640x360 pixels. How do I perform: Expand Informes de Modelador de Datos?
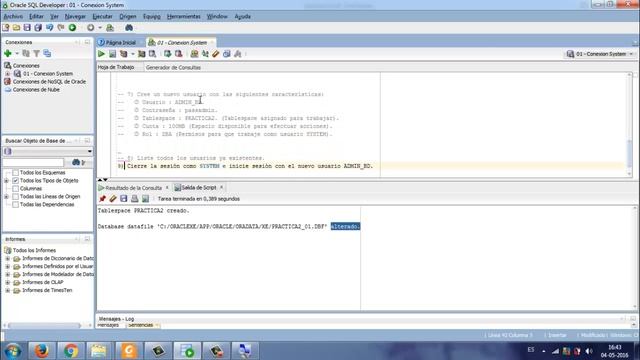click(x=7, y=274)
